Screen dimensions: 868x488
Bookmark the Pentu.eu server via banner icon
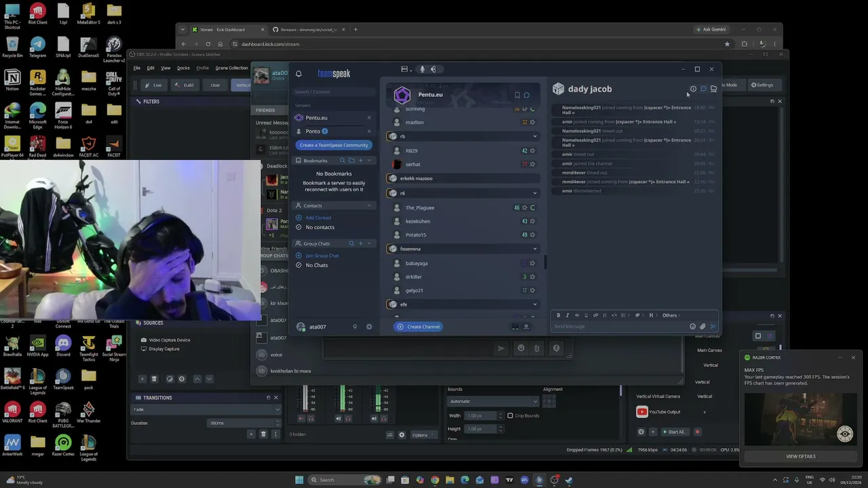coord(517,95)
